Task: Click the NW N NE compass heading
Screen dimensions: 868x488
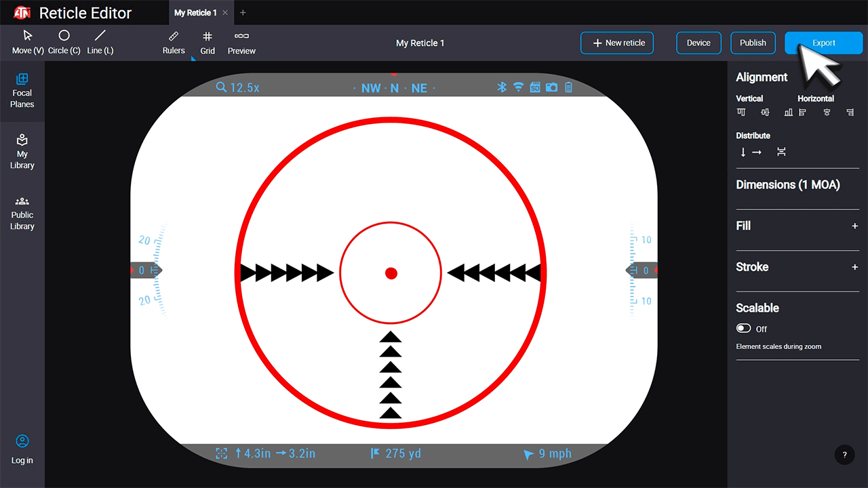Action: pyautogui.click(x=394, y=88)
